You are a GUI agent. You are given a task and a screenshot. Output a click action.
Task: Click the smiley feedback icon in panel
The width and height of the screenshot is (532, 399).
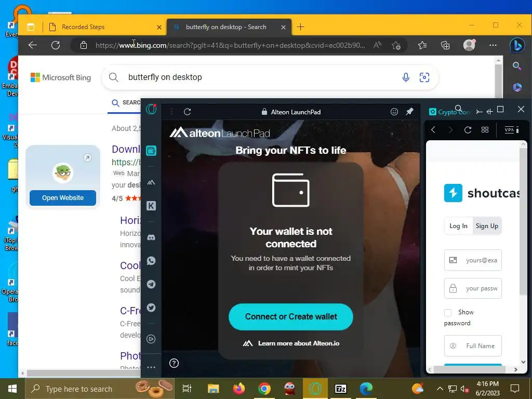point(394,112)
